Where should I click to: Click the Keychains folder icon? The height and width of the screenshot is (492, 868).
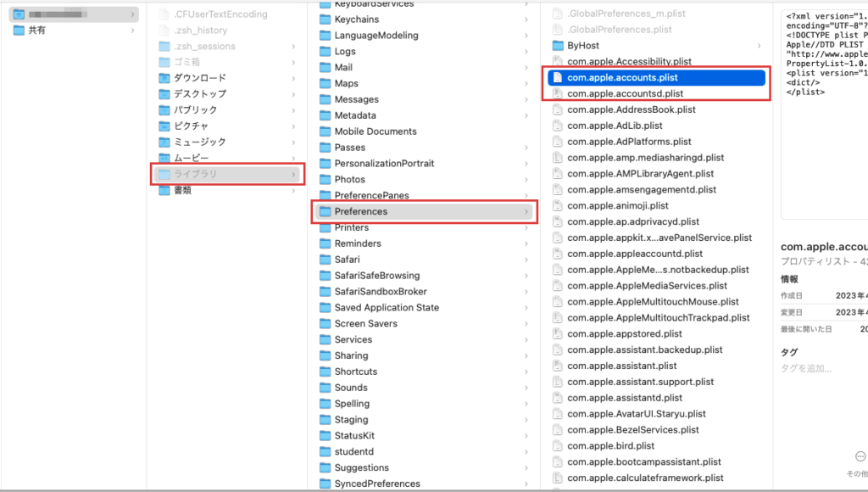325,20
